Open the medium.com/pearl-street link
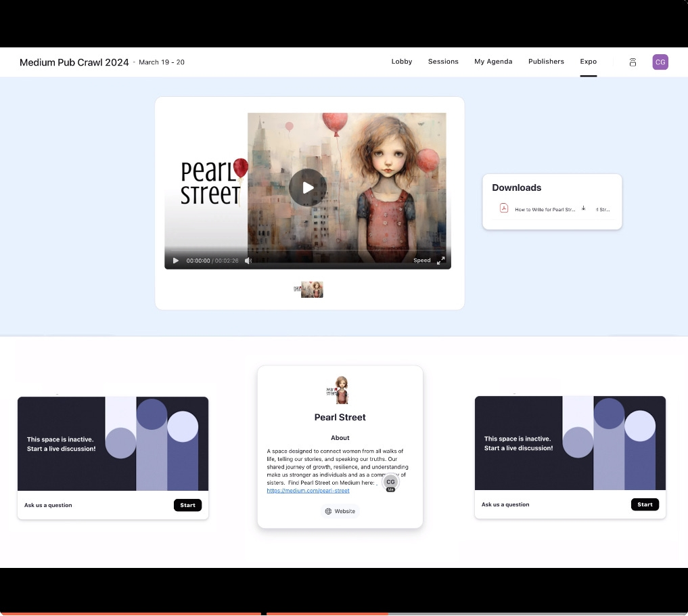 point(308,490)
